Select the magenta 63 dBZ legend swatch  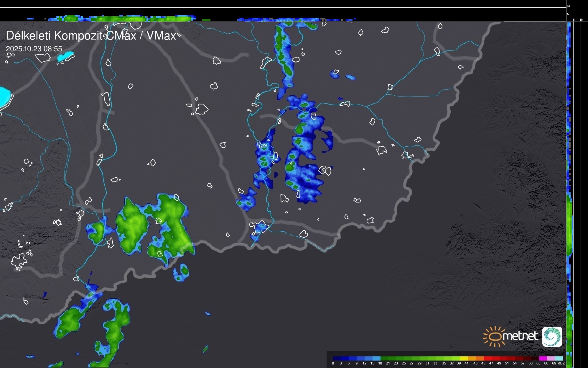coord(543,358)
